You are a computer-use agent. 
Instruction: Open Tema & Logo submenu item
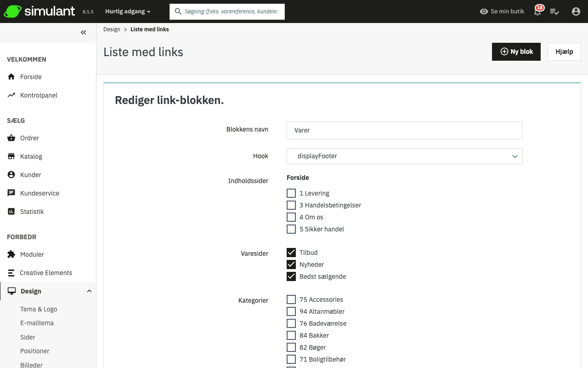point(39,309)
